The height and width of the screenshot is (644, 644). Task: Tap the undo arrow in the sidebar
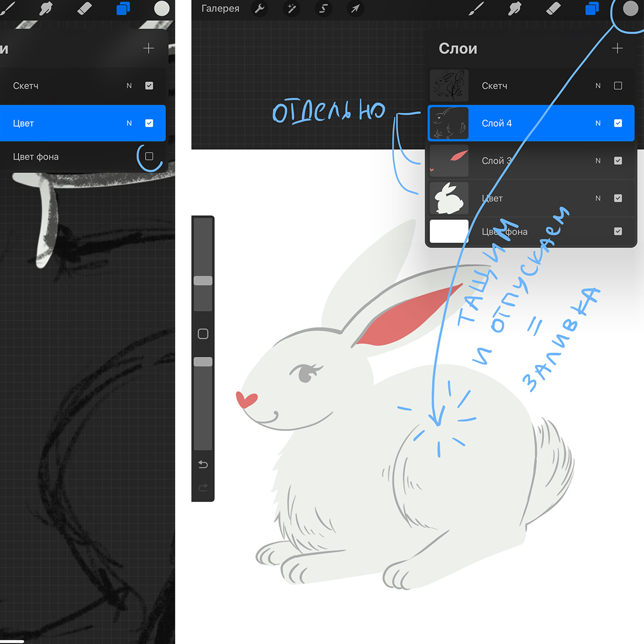click(x=203, y=464)
